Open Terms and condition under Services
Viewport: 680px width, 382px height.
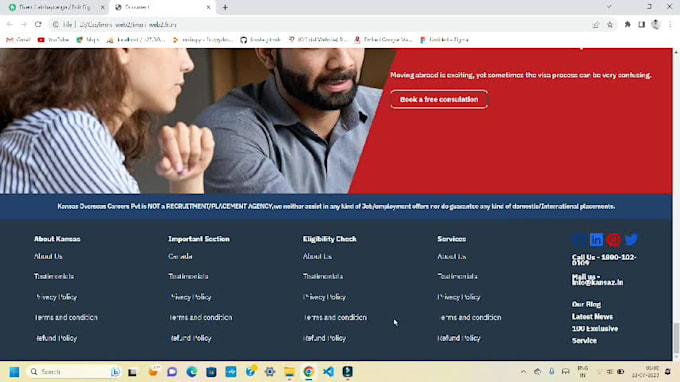tap(470, 317)
